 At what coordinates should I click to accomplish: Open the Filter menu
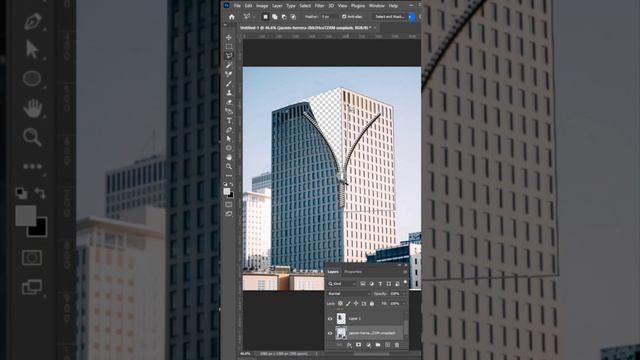point(319,6)
